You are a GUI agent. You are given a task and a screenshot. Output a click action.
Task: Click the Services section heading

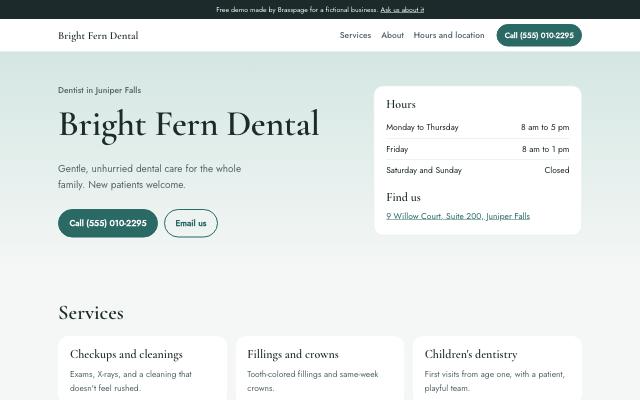91,313
